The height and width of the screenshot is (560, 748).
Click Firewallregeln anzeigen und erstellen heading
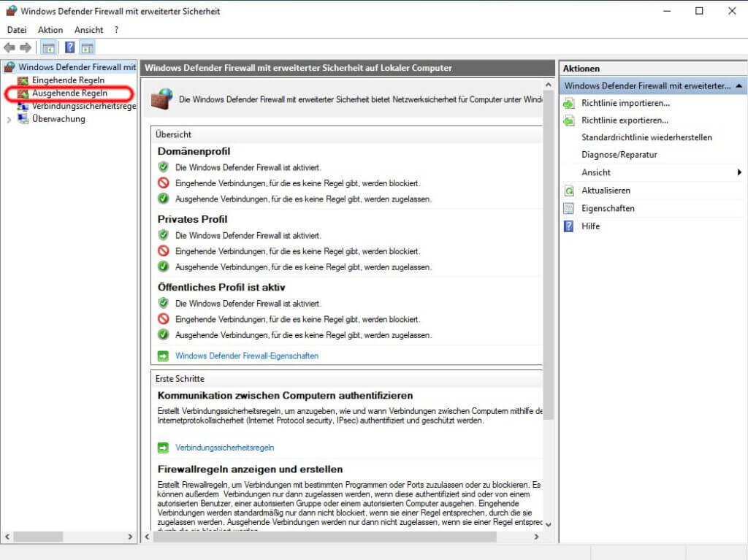click(x=250, y=469)
